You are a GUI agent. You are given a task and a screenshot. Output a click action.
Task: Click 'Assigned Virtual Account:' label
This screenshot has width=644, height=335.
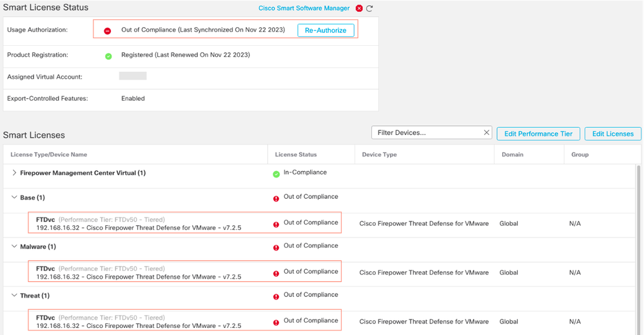click(44, 77)
